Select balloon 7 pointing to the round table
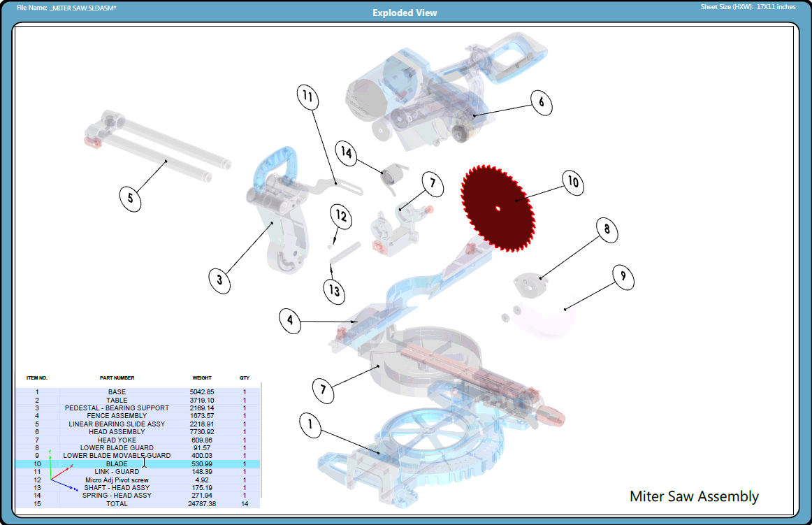 [323, 390]
